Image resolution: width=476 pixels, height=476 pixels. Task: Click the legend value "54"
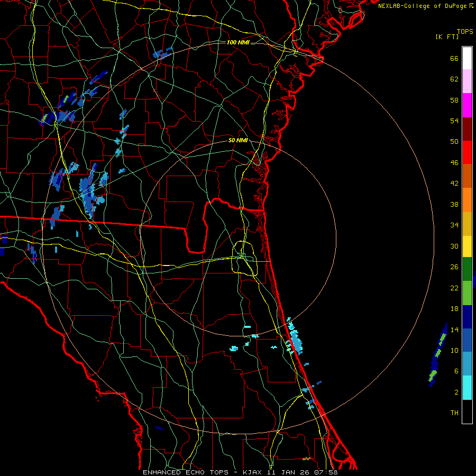point(454,121)
